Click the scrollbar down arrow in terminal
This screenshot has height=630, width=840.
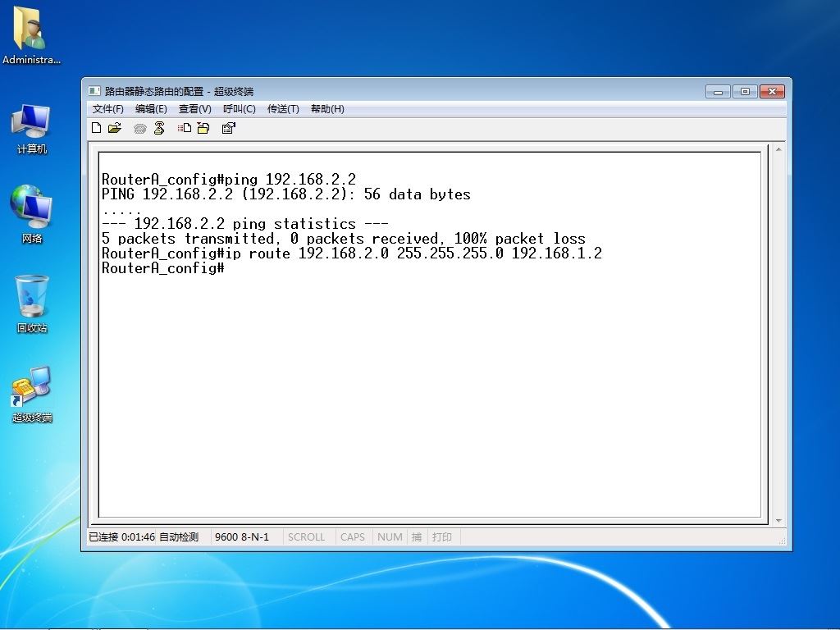pos(778,521)
